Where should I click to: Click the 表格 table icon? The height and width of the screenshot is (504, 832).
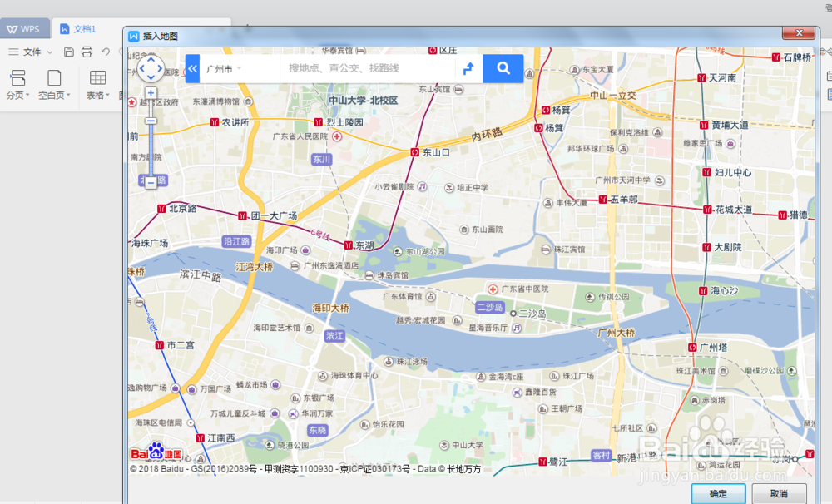coord(97,78)
